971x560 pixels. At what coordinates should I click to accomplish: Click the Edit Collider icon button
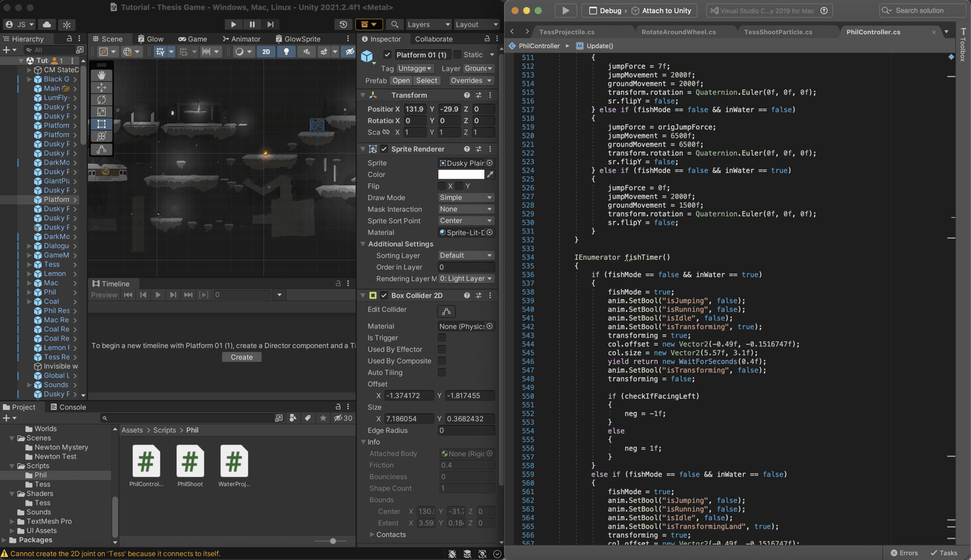446,311
